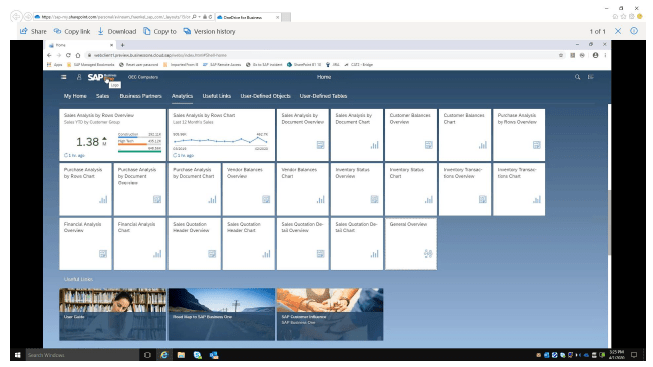Screen dimensions: 653x367
Task: Open the User Guide thumbnail
Action: [x=112, y=315]
